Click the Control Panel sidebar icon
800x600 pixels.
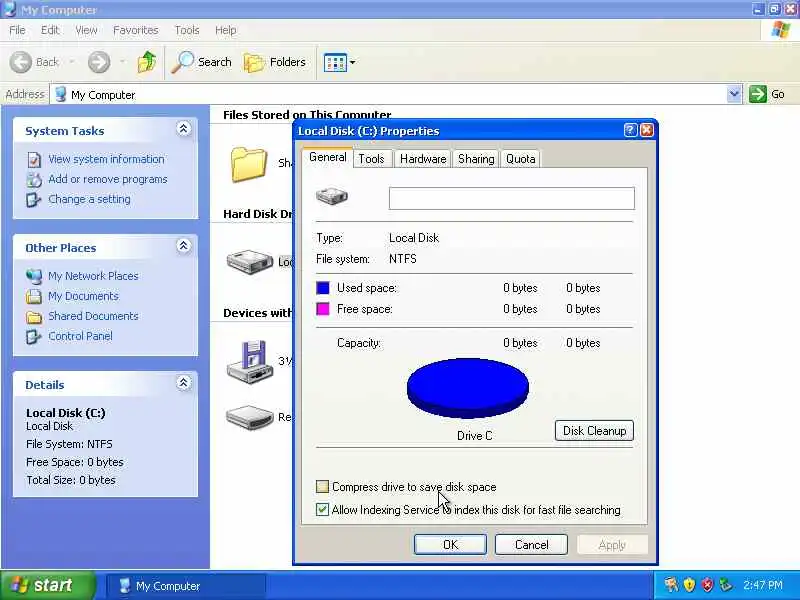34,337
